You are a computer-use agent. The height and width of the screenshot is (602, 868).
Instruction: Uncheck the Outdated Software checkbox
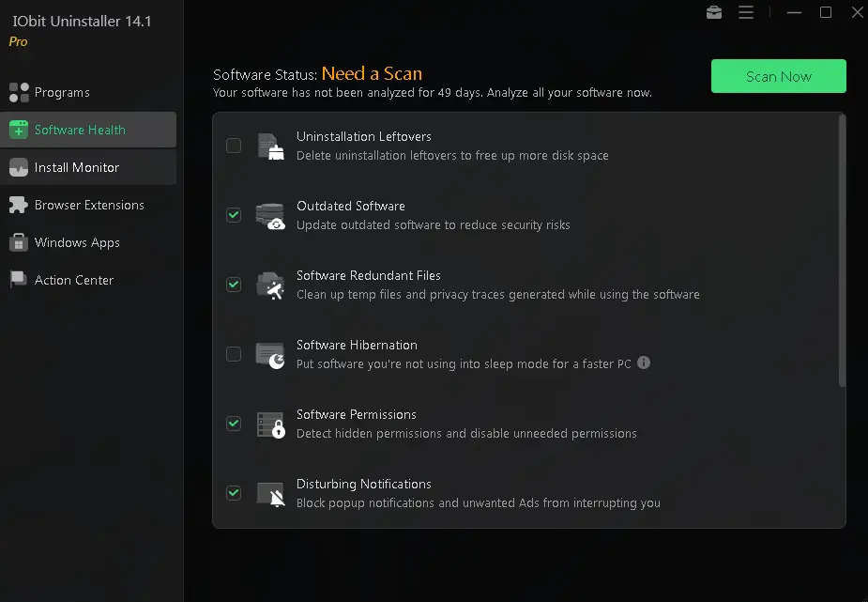(x=234, y=215)
